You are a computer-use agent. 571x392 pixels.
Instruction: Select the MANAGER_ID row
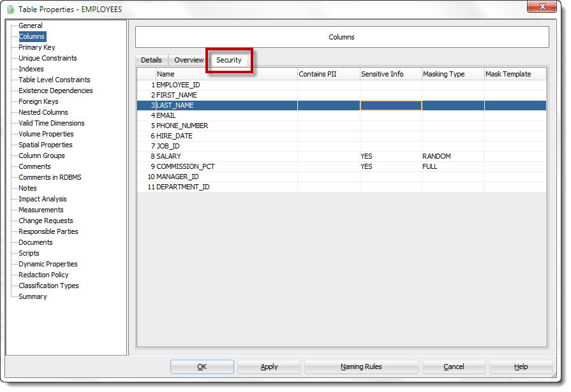341,177
